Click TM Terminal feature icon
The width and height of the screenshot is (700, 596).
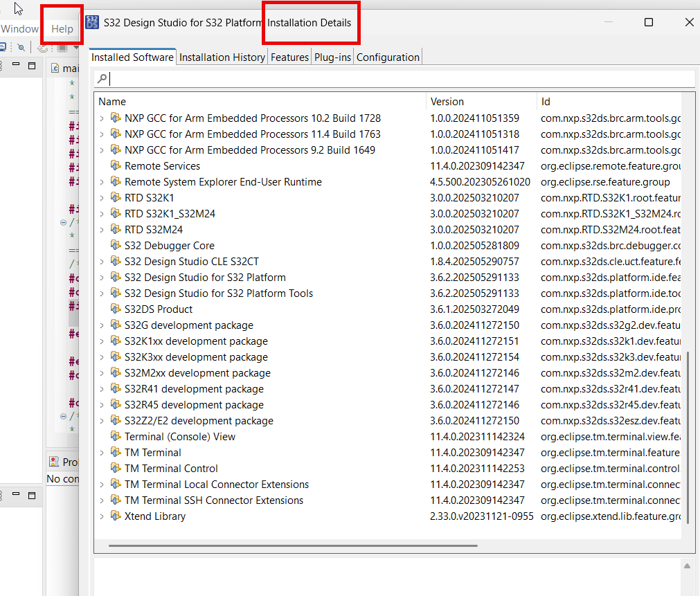point(116,452)
